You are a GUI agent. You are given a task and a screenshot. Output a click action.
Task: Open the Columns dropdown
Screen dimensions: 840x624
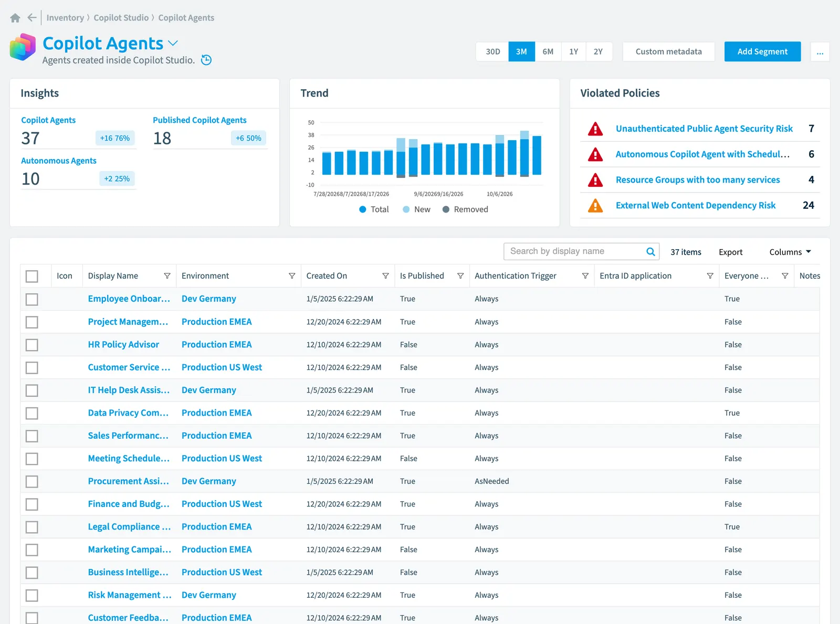click(x=790, y=252)
